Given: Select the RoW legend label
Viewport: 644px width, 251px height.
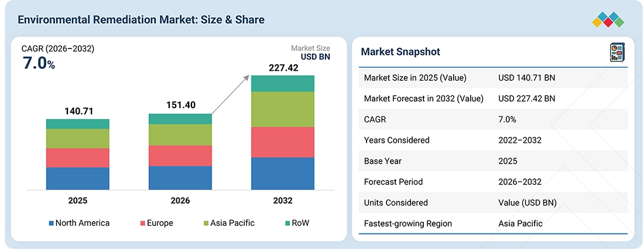Looking at the screenshot, I should (x=300, y=223).
